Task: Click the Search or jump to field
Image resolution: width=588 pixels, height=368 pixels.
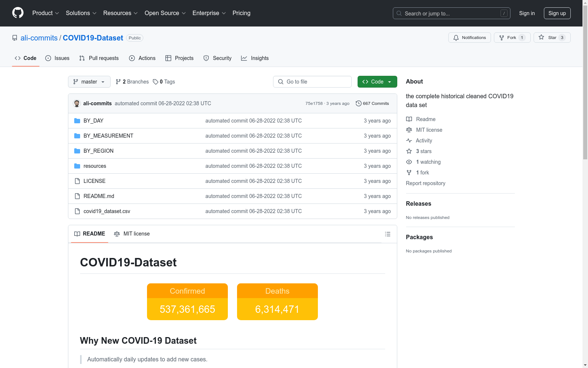Action: [x=452, y=13]
